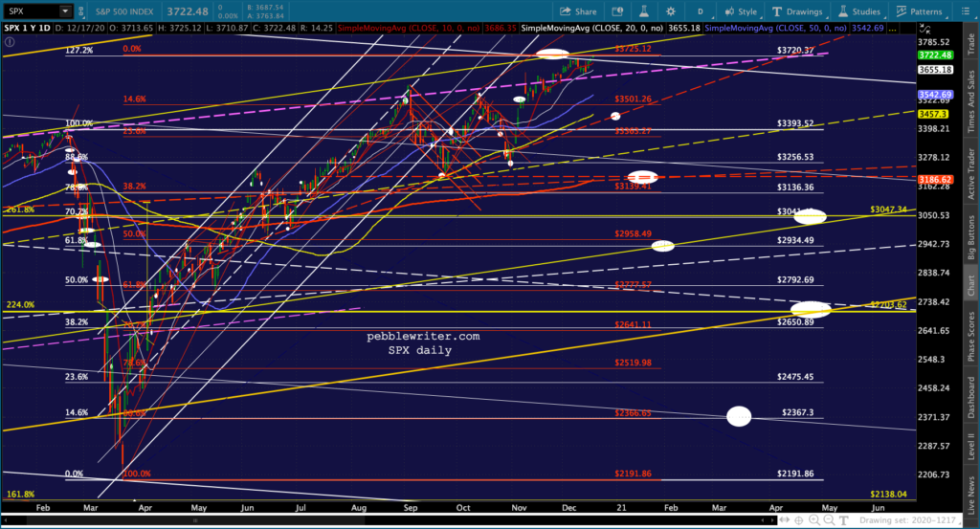Click the flask quick-study icon
This screenshot has width=980, height=529.
pos(644,11)
